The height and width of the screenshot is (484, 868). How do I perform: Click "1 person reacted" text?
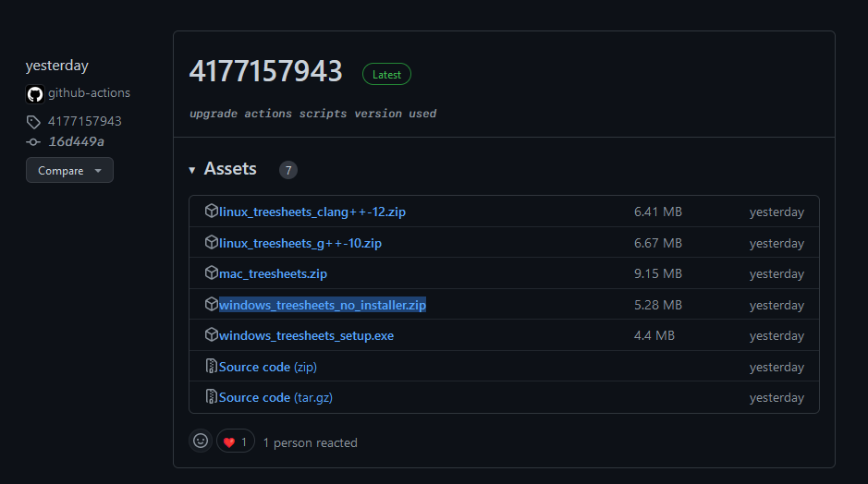tap(310, 443)
